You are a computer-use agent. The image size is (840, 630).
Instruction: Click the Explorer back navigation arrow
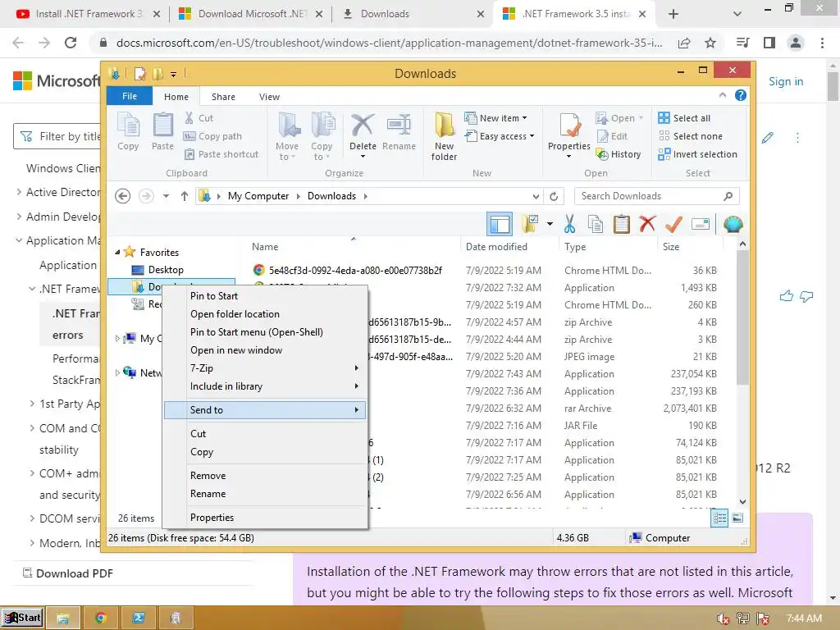(x=123, y=196)
